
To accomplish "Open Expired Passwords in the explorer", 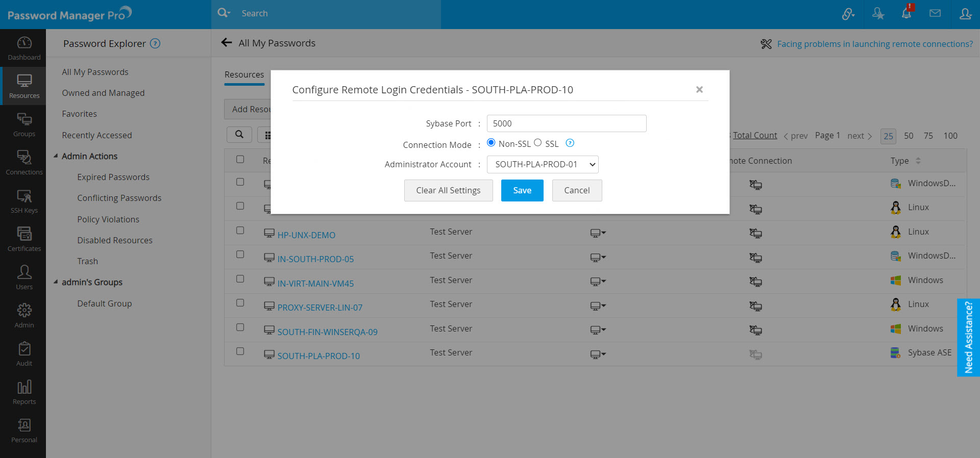I will 113,177.
